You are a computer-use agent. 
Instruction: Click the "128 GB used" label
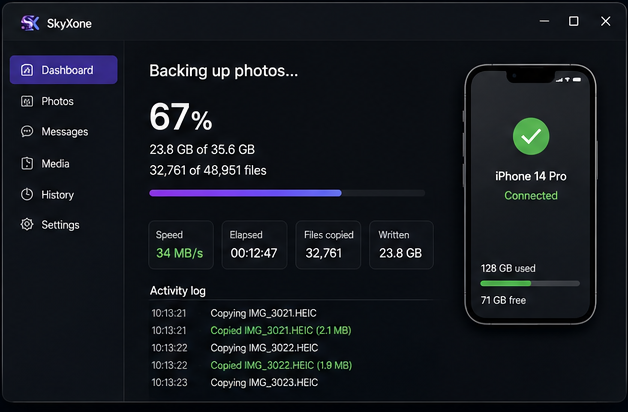pyautogui.click(x=508, y=268)
